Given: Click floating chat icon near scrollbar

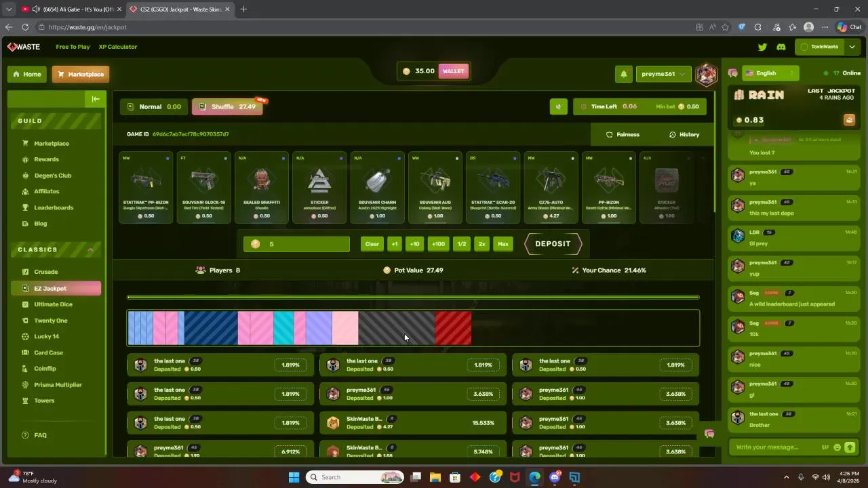Looking at the screenshot, I should (x=709, y=434).
